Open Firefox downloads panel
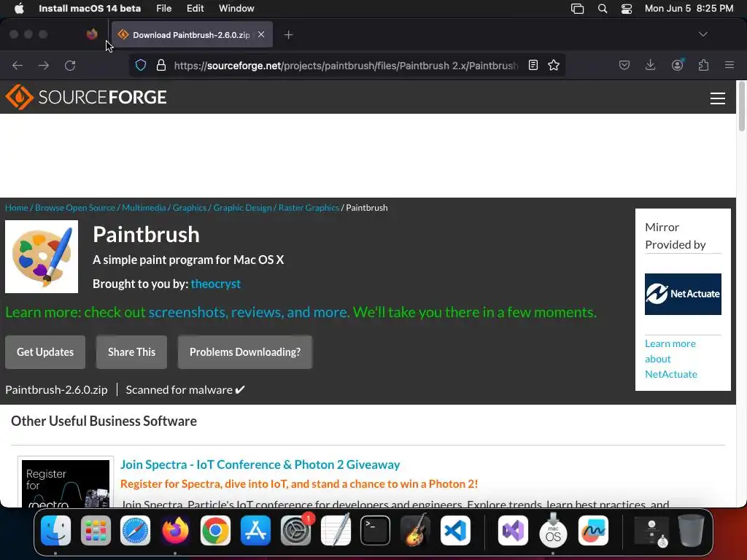Screen dimensions: 747x560 point(650,65)
